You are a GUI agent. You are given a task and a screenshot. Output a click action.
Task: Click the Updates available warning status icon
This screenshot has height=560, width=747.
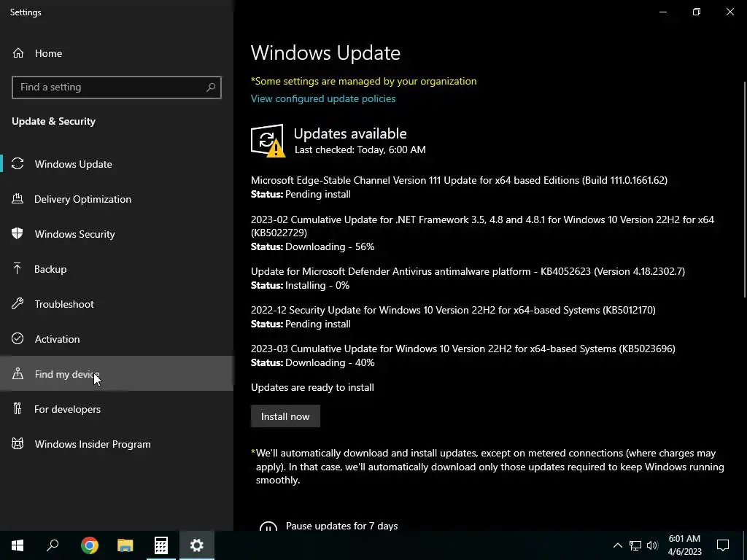(x=268, y=141)
